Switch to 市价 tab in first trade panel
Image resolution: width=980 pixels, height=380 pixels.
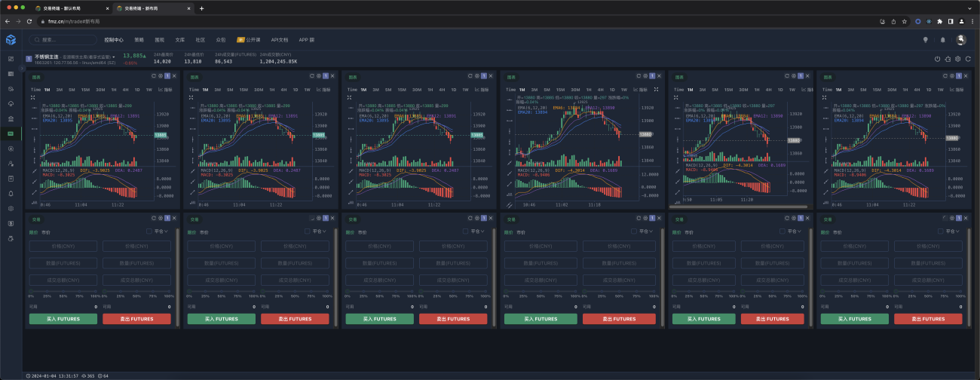coord(47,232)
